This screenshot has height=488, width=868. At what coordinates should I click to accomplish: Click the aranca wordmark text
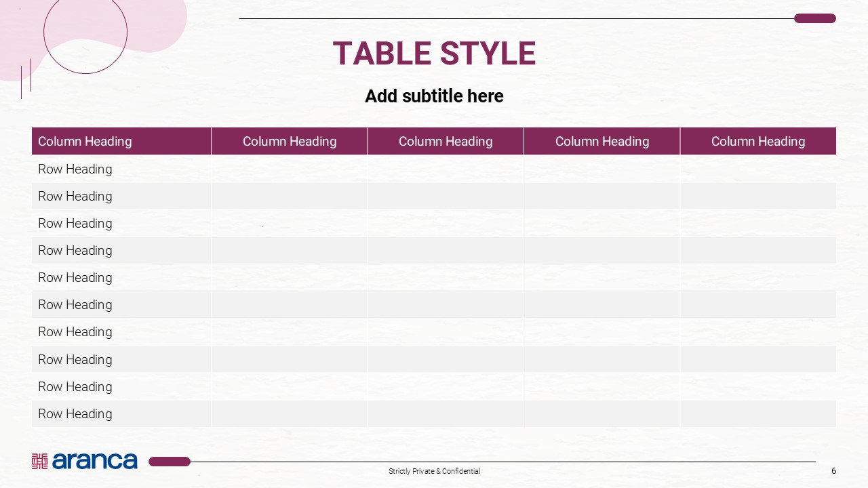(x=94, y=461)
